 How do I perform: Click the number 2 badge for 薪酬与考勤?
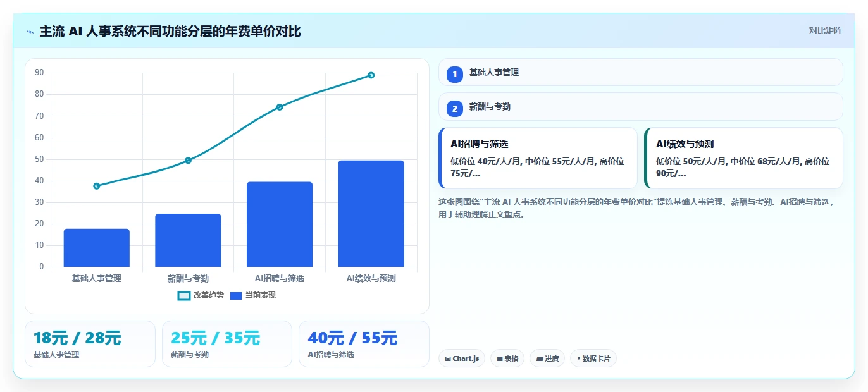click(454, 109)
